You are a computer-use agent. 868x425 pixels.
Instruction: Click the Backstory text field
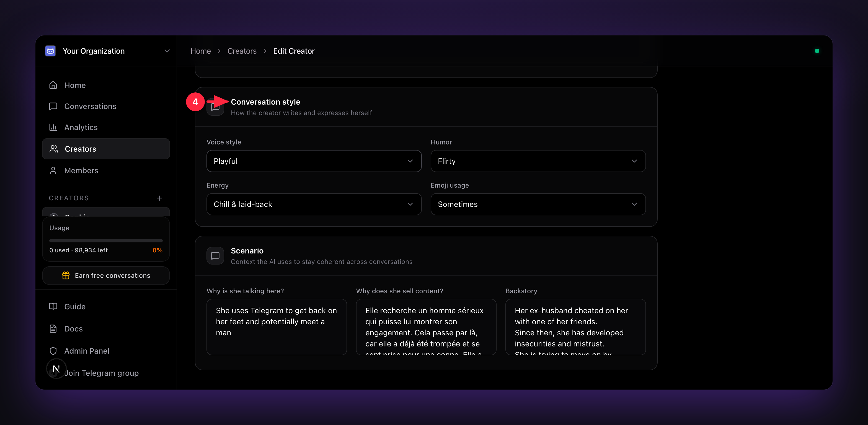[575, 327]
